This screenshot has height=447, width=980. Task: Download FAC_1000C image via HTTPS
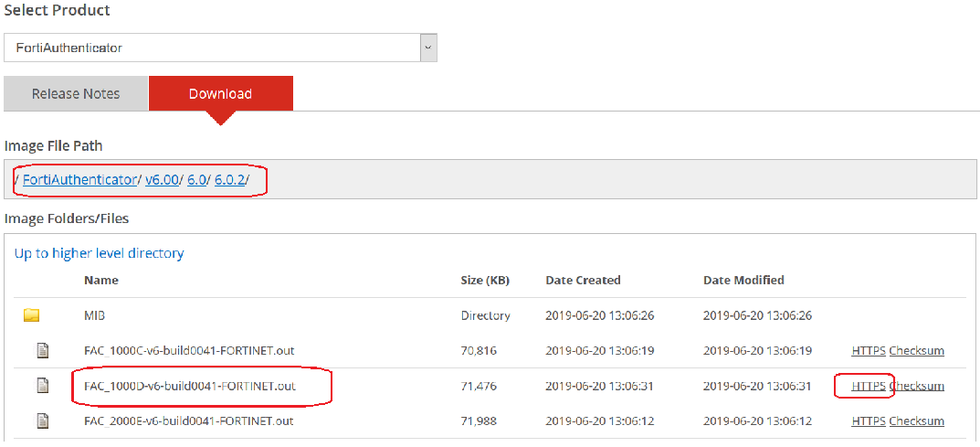868,350
